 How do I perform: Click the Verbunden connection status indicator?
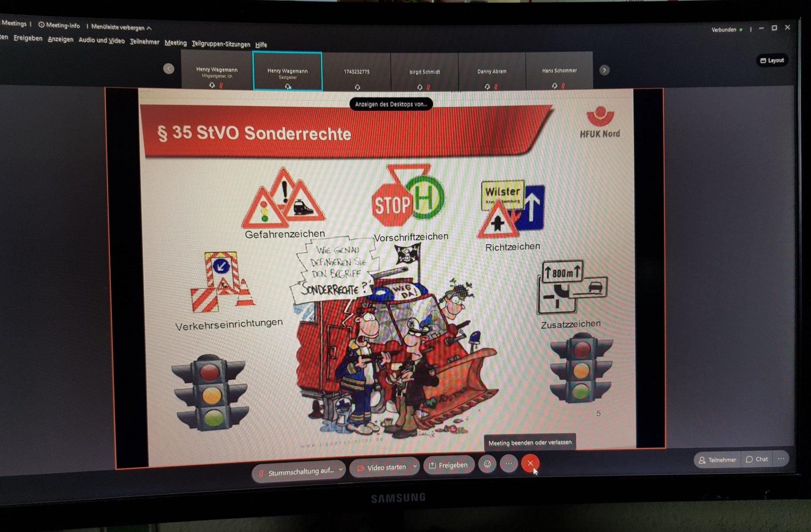click(x=727, y=30)
